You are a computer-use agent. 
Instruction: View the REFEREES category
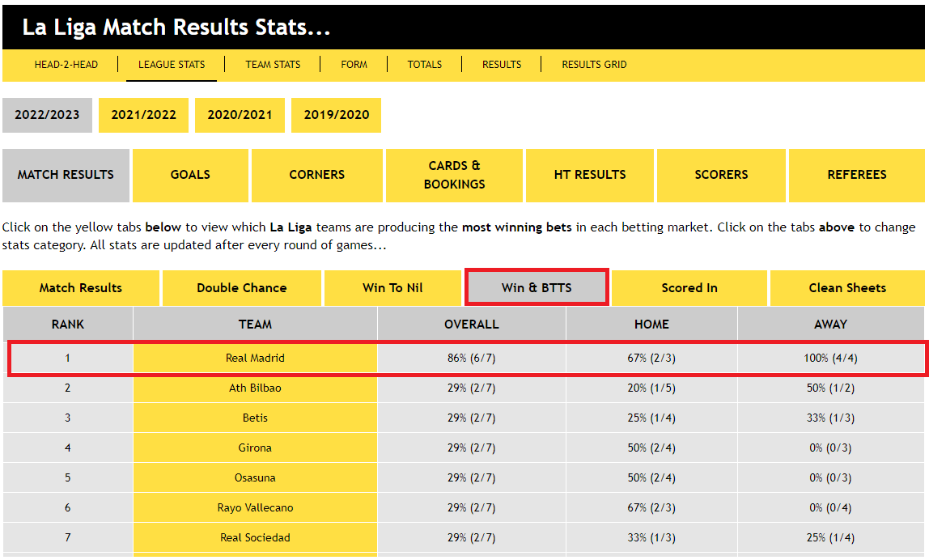(x=857, y=175)
